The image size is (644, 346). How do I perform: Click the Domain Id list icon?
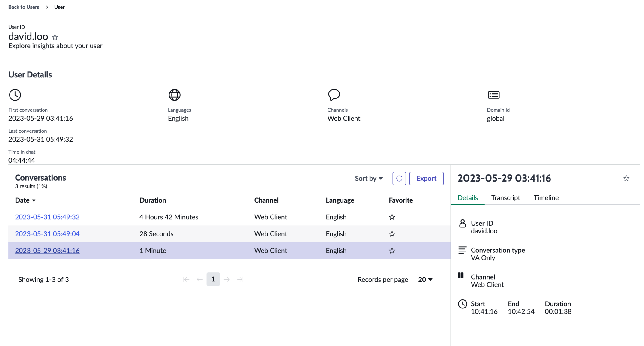493,95
